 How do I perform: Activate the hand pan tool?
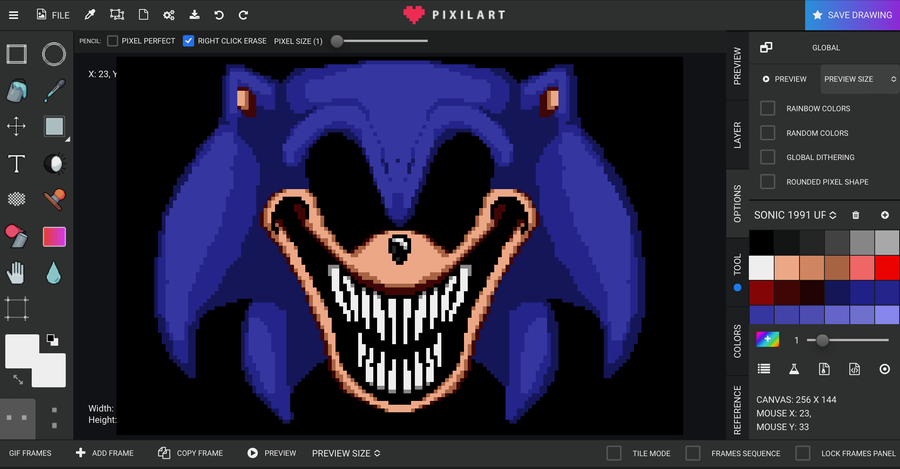point(17,273)
